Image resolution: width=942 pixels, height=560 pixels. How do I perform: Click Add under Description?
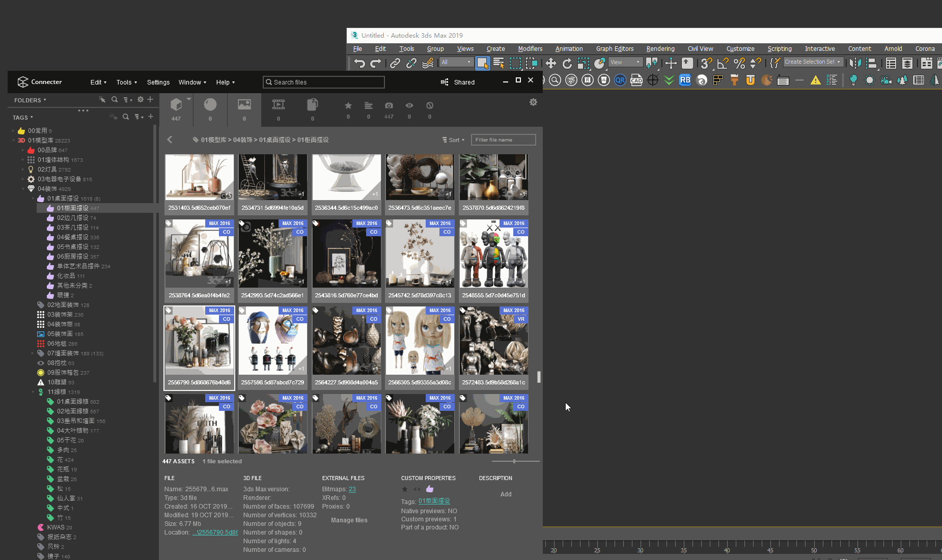(506, 494)
